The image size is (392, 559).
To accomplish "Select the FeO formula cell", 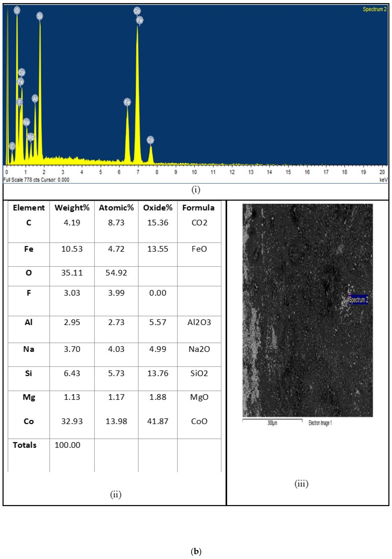I will (x=199, y=249).
